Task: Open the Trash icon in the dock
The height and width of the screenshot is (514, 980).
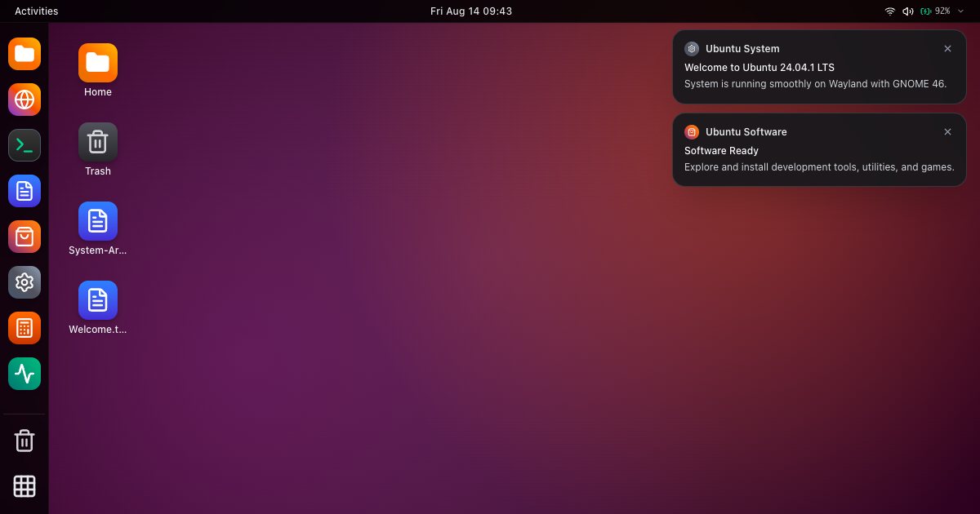Action: 24,441
